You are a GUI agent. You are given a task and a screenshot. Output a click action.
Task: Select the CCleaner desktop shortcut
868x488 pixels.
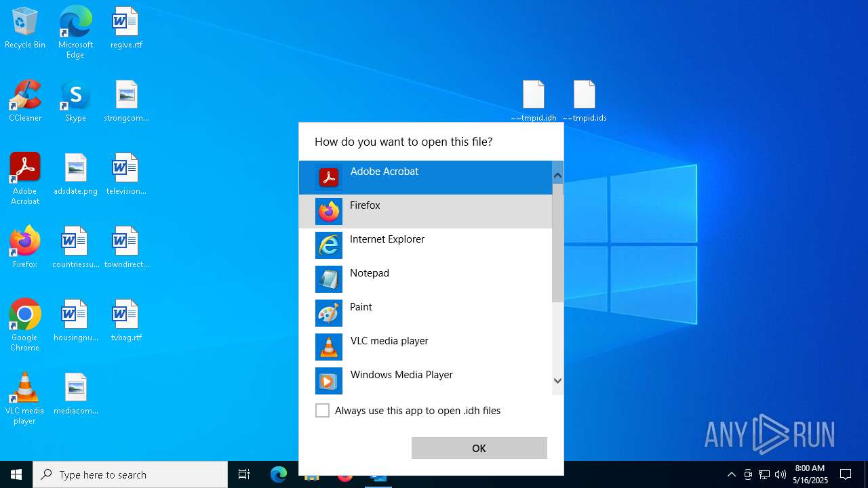click(25, 102)
